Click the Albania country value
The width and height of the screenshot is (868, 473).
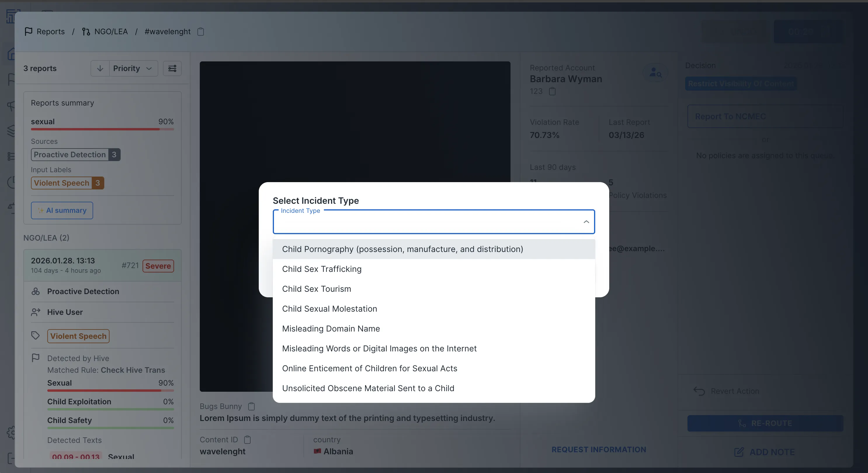coord(333,451)
